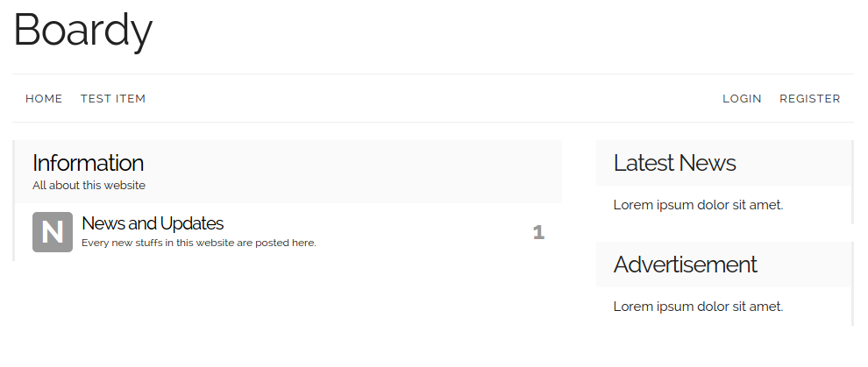The height and width of the screenshot is (367, 868).
Task: Open the News and Updates forum
Action: click(x=153, y=223)
